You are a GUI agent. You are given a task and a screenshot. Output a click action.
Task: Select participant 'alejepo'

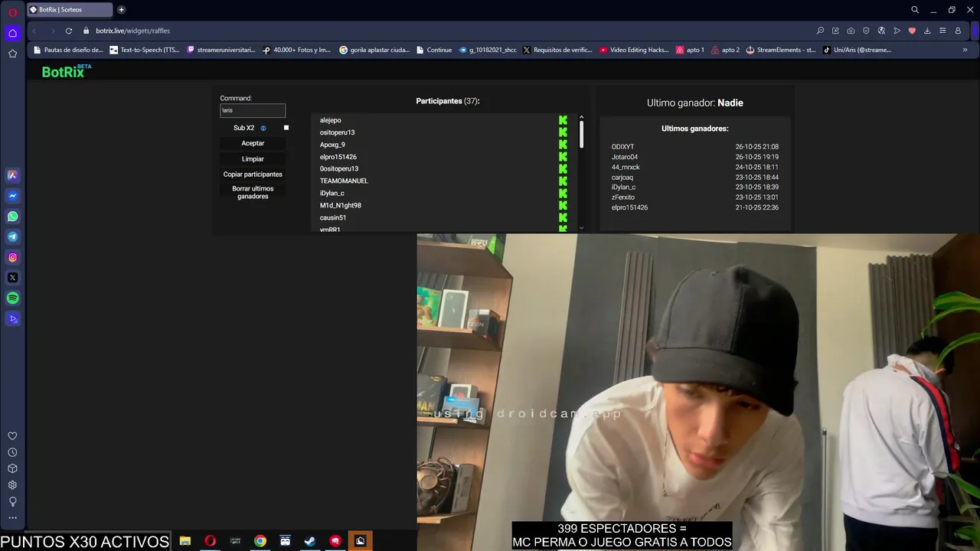pos(331,120)
